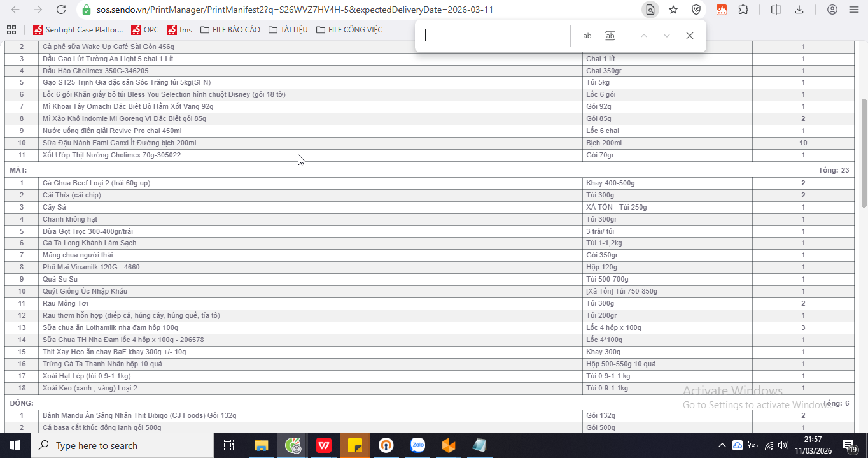
Task: Close the find-in-page bar
Action: [x=690, y=36]
